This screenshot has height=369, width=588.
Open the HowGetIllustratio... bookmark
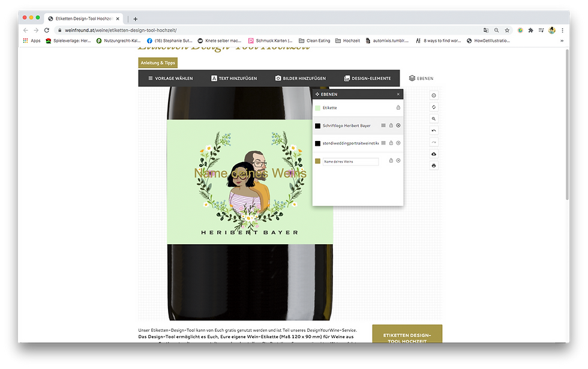coord(488,41)
